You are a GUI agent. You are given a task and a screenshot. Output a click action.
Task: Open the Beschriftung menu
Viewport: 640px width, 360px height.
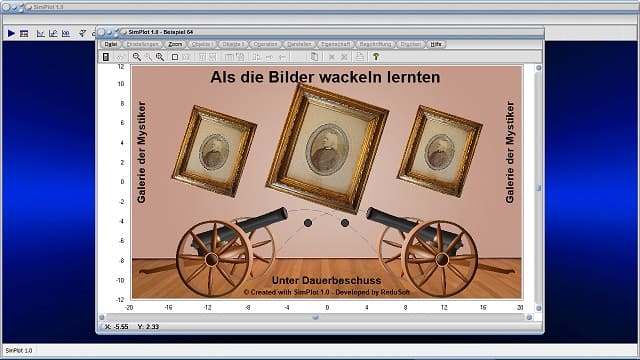375,44
